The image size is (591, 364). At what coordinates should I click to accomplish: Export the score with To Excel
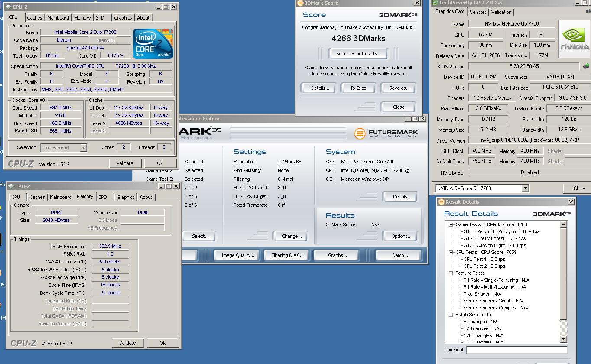pos(359,88)
